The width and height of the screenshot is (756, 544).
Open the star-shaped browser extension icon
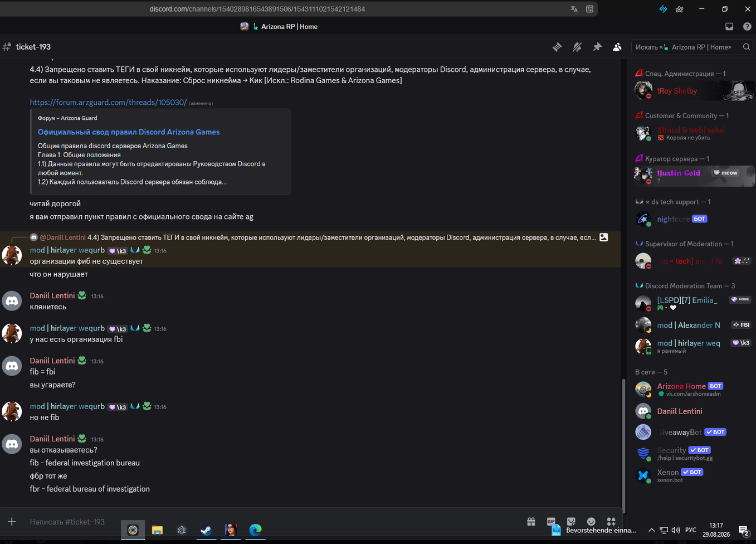680,9
